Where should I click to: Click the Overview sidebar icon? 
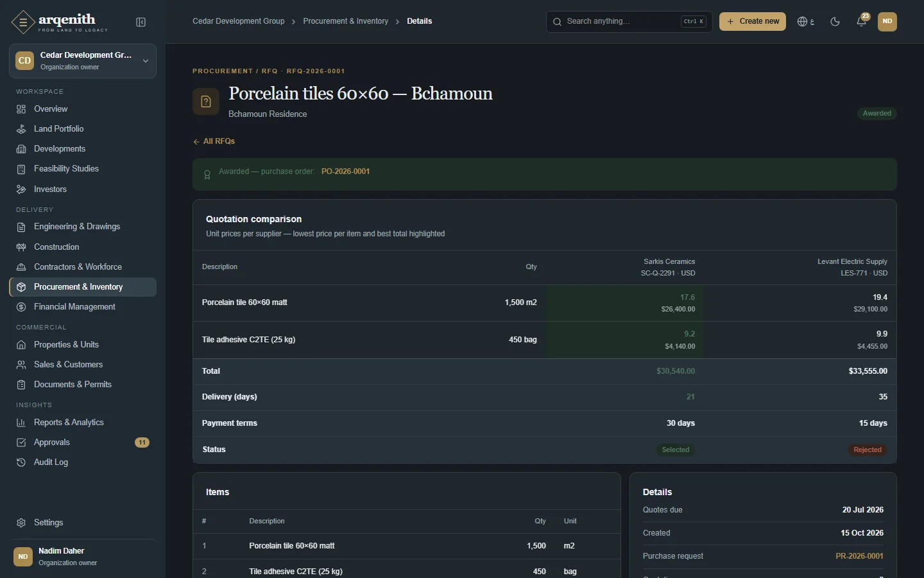pyautogui.click(x=21, y=109)
